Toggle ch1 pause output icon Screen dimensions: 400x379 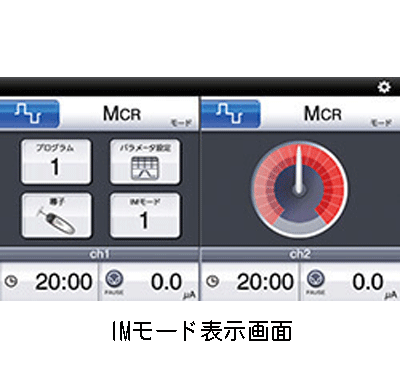[x=114, y=282]
